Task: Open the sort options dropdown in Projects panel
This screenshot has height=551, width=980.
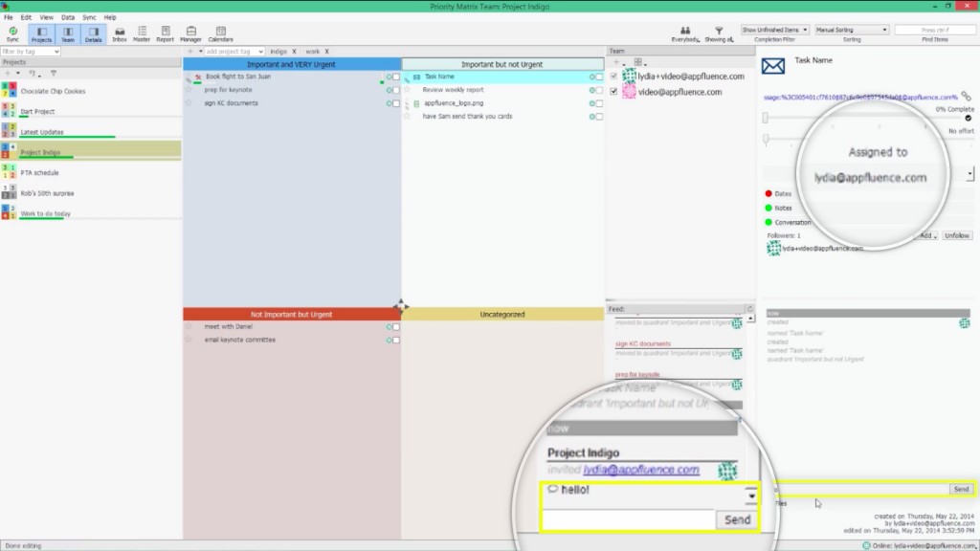Action: (34, 73)
